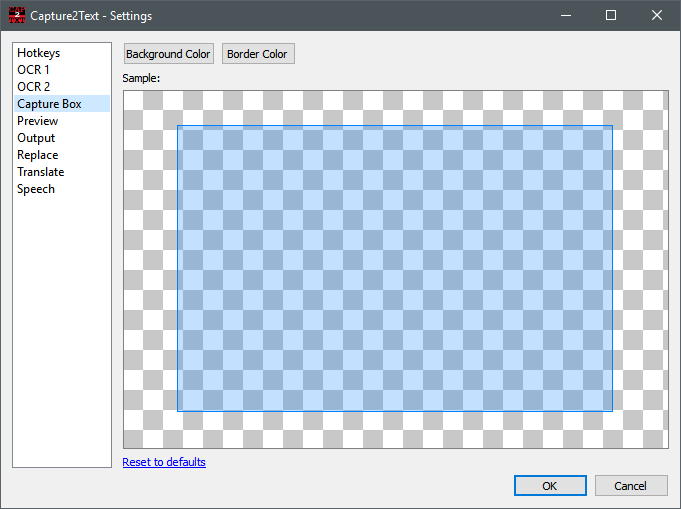
Task: Open the Output settings page
Action: pyautogui.click(x=62, y=138)
